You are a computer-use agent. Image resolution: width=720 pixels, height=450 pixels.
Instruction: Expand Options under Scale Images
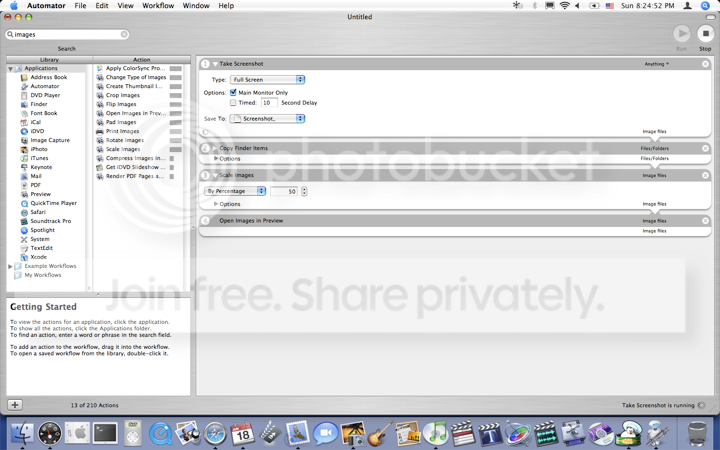tap(216, 204)
